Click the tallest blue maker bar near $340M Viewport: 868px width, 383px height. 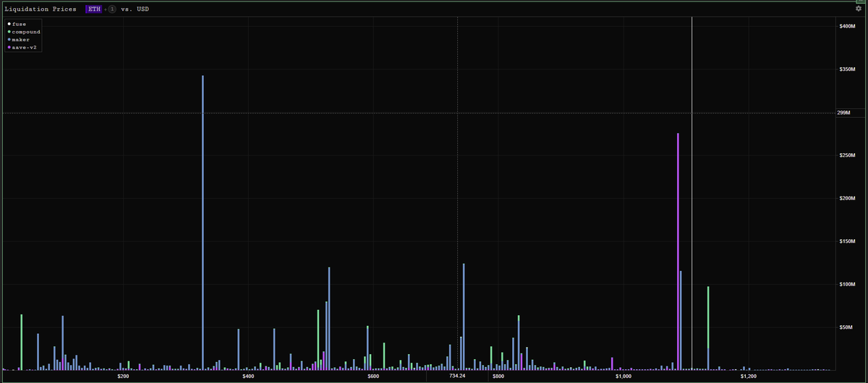point(203,223)
